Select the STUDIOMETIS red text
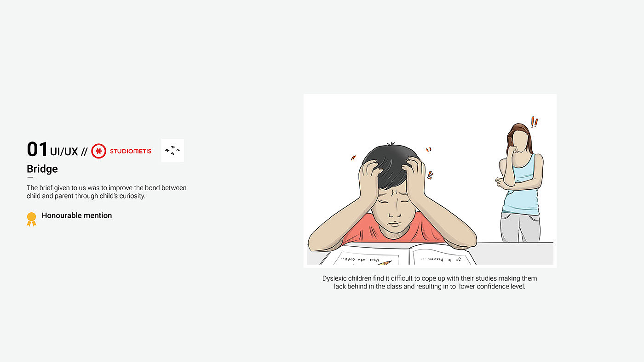Screen dimensions: 644x362 coord(131,151)
